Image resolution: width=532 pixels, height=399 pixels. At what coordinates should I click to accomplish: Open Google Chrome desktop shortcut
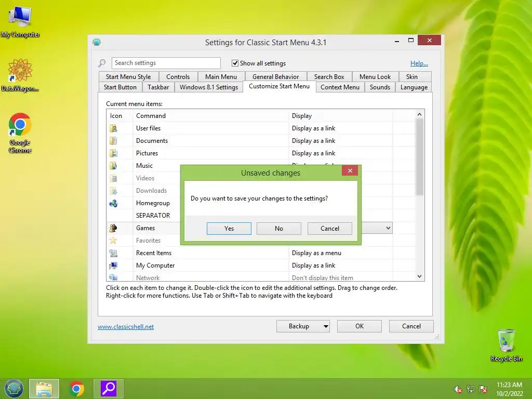tap(20, 132)
